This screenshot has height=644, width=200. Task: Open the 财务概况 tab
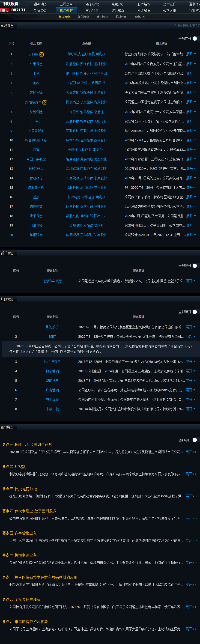pos(118,11)
